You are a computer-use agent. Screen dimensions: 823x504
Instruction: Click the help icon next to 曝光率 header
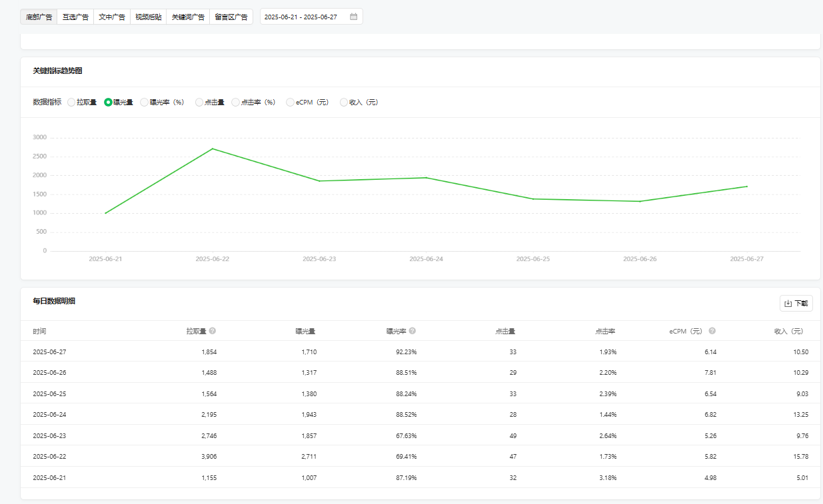pos(412,331)
